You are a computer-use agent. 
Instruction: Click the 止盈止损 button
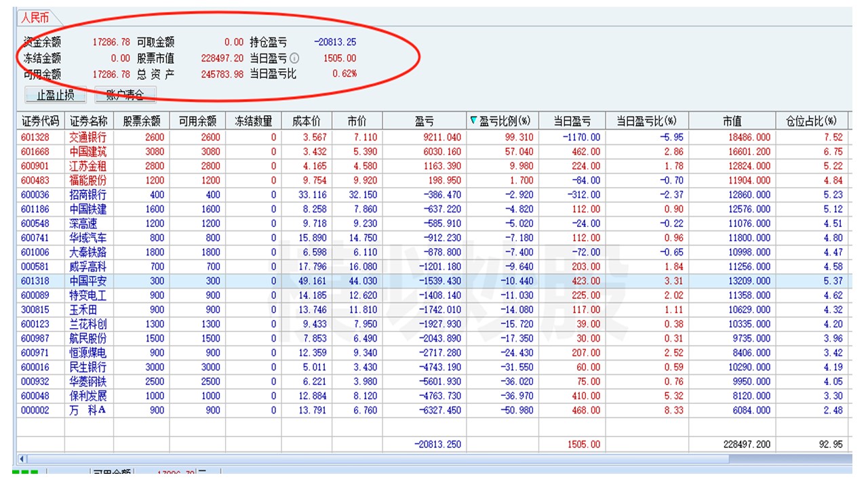click(x=56, y=95)
